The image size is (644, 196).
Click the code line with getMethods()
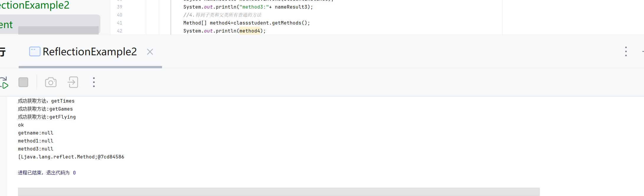point(247,23)
